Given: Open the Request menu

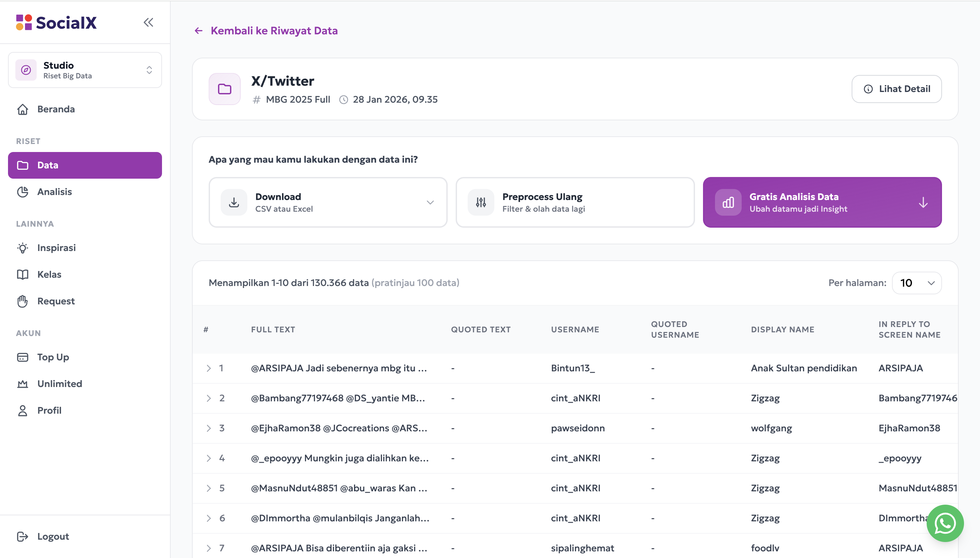Looking at the screenshot, I should click(x=85, y=301).
